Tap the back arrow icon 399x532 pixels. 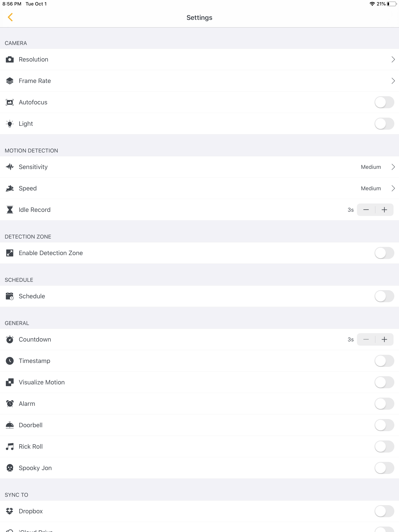coord(10,17)
